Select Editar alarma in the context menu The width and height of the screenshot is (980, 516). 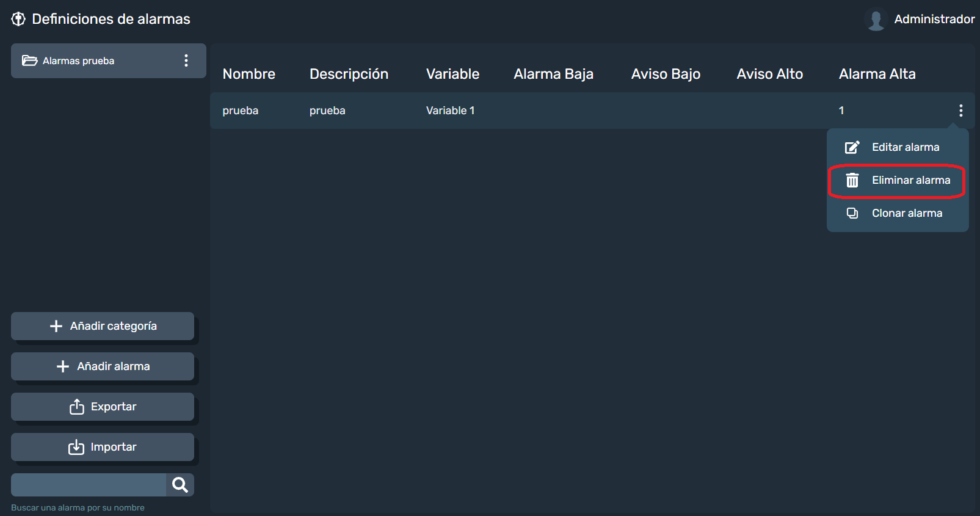pyautogui.click(x=898, y=147)
